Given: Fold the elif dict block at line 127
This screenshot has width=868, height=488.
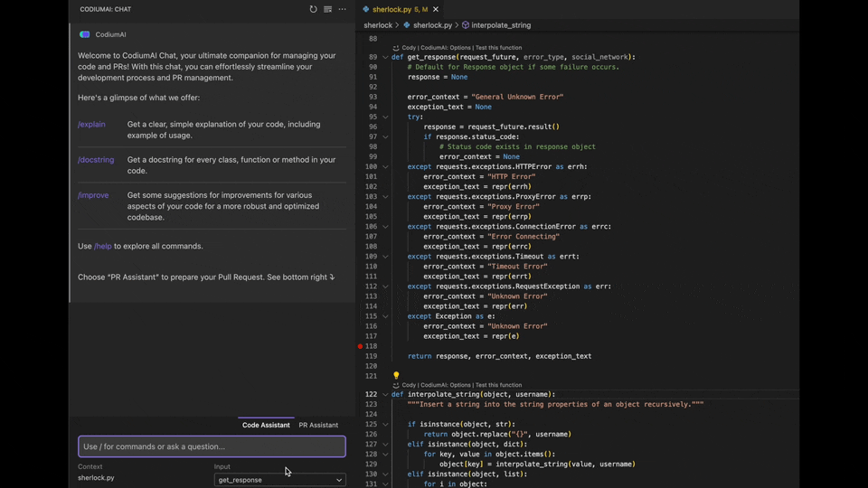Looking at the screenshot, I should pos(385,445).
